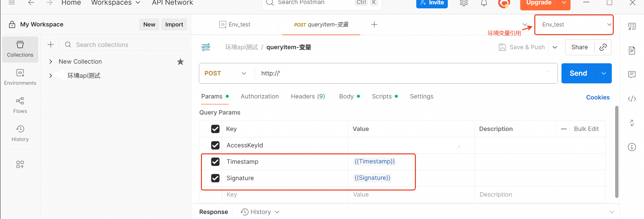This screenshot has height=219, width=644.
Task: Expand the Response panel chevron
Action: point(612,212)
